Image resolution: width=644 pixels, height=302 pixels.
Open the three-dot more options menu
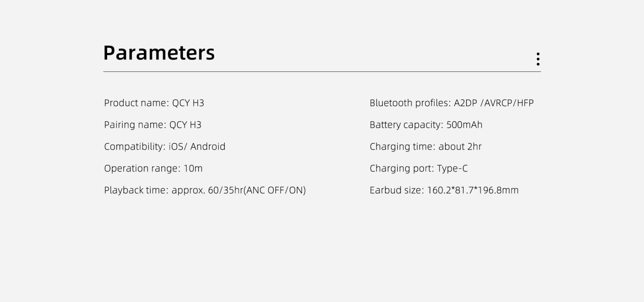pyautogui.click(x=538, y=59)
